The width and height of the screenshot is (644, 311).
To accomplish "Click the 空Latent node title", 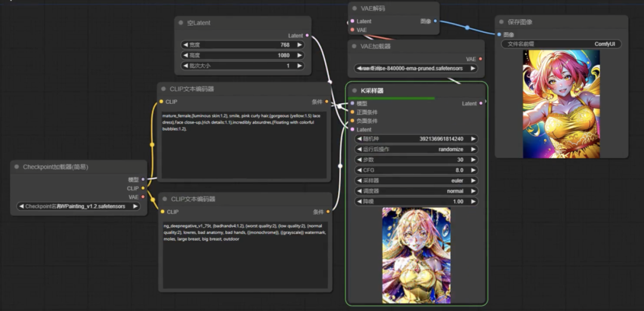I will pyautogui.click(x=199, y=23).
